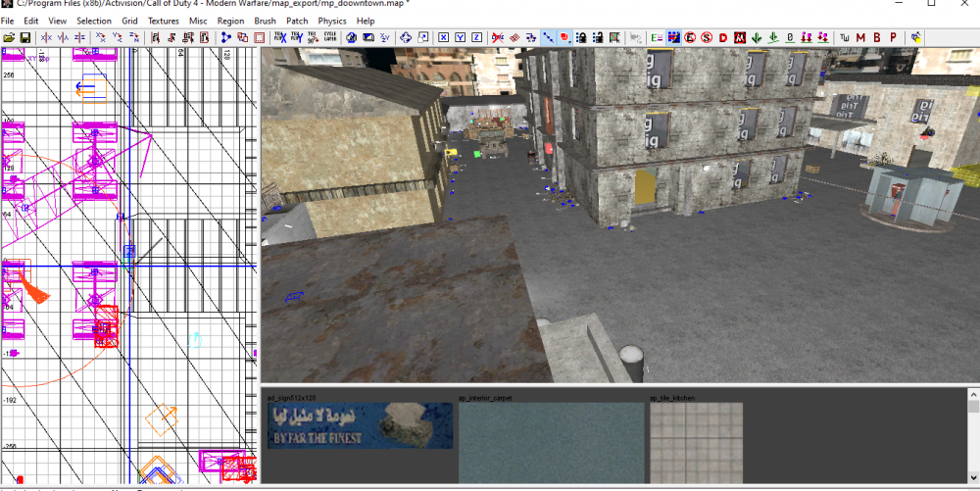Image resolution: width=980 pixels, height=491 pixels.
Task: Save the map with the floppy disk icon
Action: coord(25,37)
